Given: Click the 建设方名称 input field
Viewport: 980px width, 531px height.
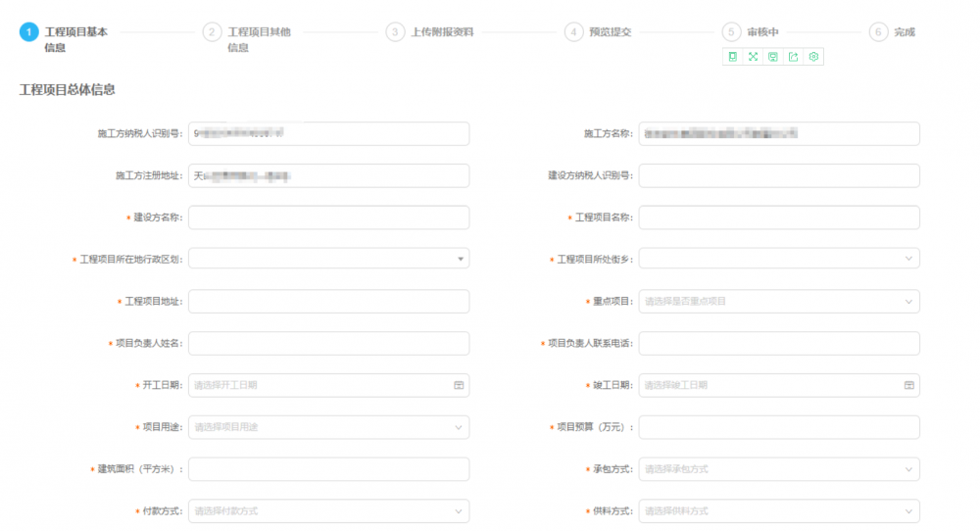Looking at the screenshot, I should click(328, 217).
